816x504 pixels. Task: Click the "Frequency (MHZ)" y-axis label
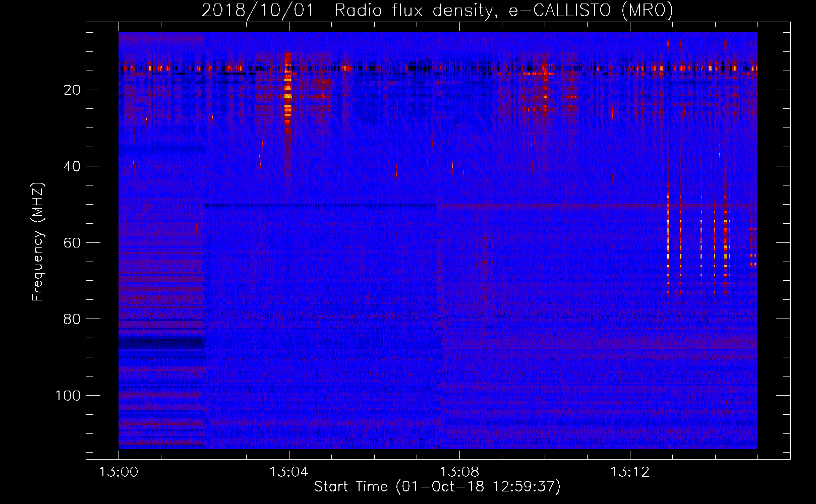pos(38,242)
